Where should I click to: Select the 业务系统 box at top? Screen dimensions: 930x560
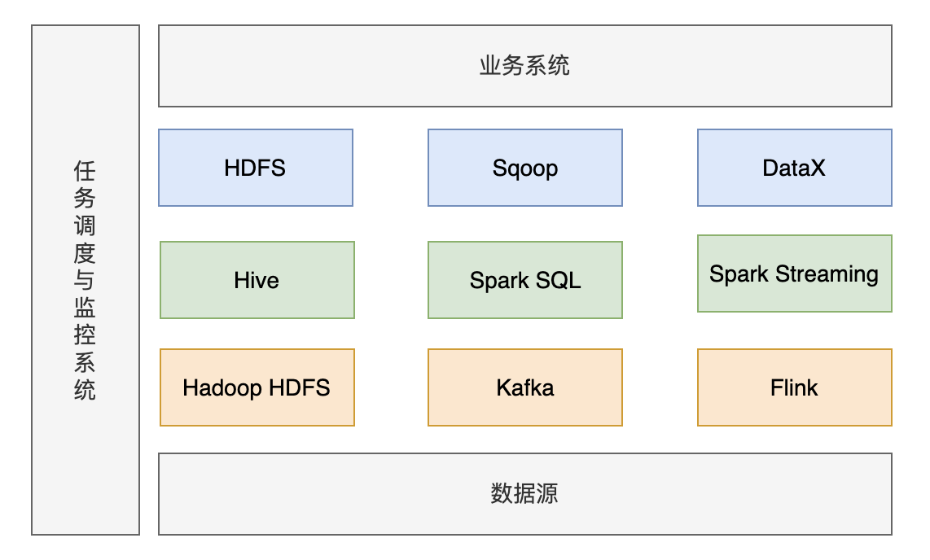pyautogui.click(x=524, y=66)
